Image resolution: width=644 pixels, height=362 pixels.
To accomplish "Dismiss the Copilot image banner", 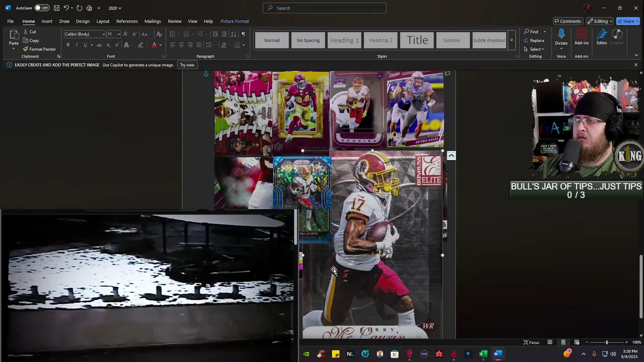I will [x=635, y=65].
